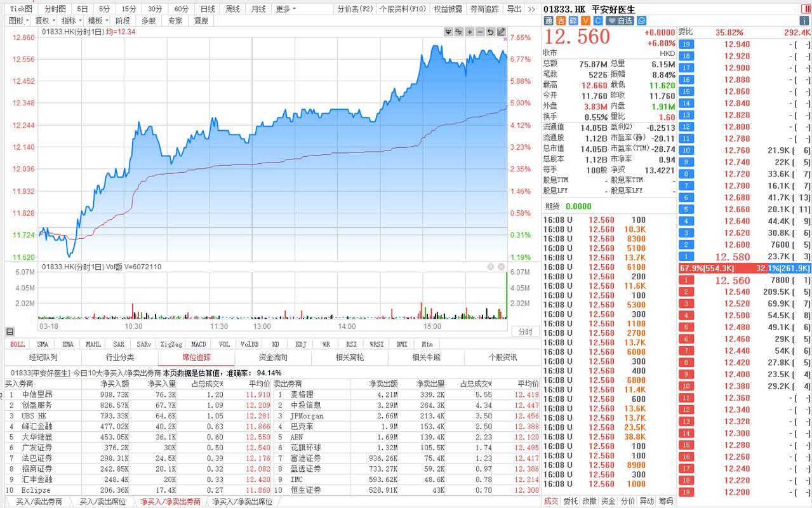The height and width of the screenshot is (508, 812).
Task: Enable the MACD indicator
Action: 198,344
